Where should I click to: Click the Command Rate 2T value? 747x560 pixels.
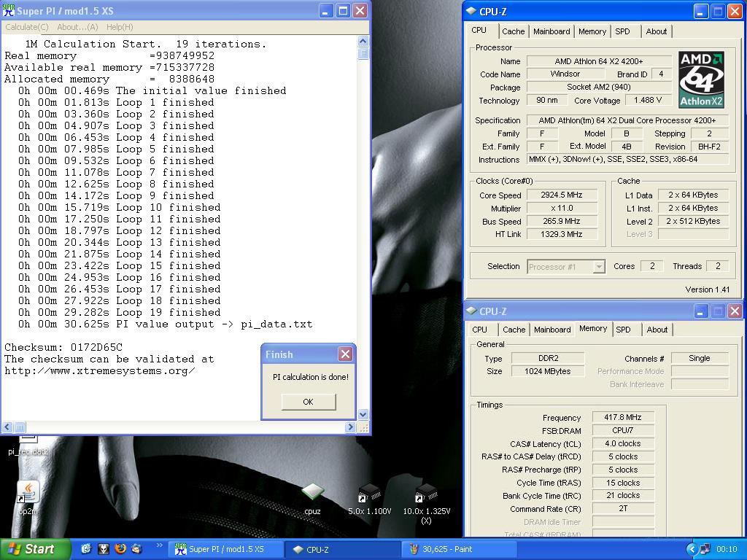(623, 508)
